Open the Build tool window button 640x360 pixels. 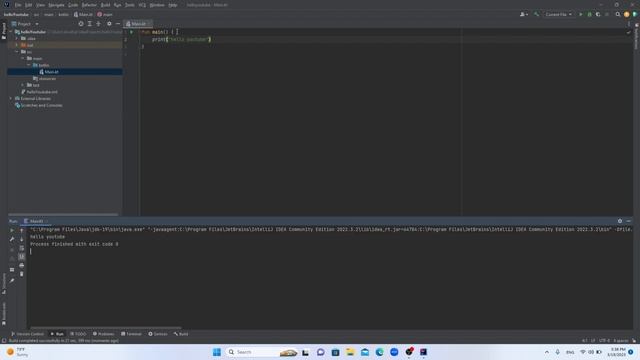[x=181, y=334]
